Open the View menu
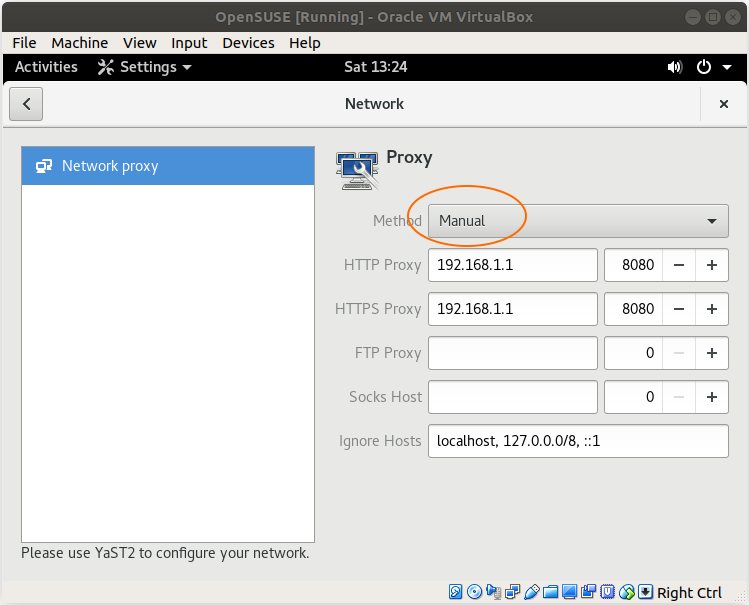 (139, 43)
